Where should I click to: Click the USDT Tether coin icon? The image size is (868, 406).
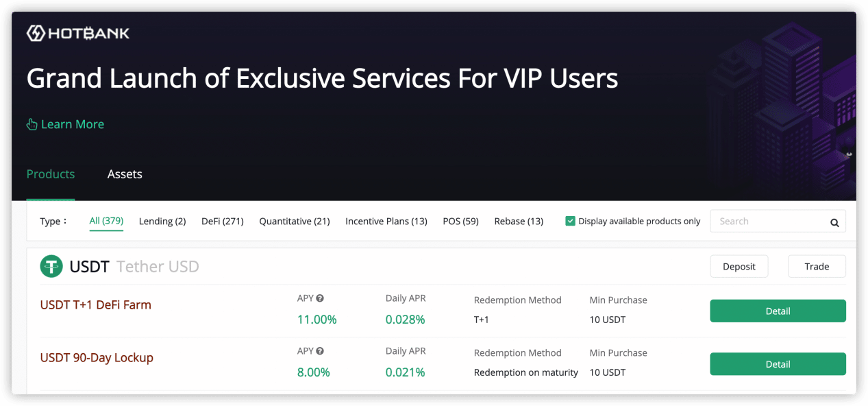(x=51, y=266)
